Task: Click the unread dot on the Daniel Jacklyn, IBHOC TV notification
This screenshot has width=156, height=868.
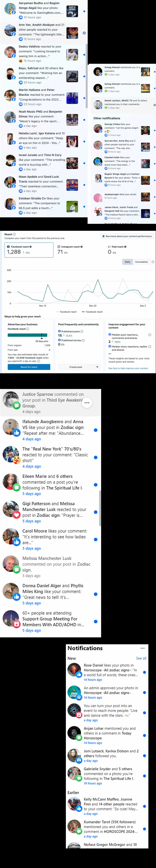Action: point(154,105)
